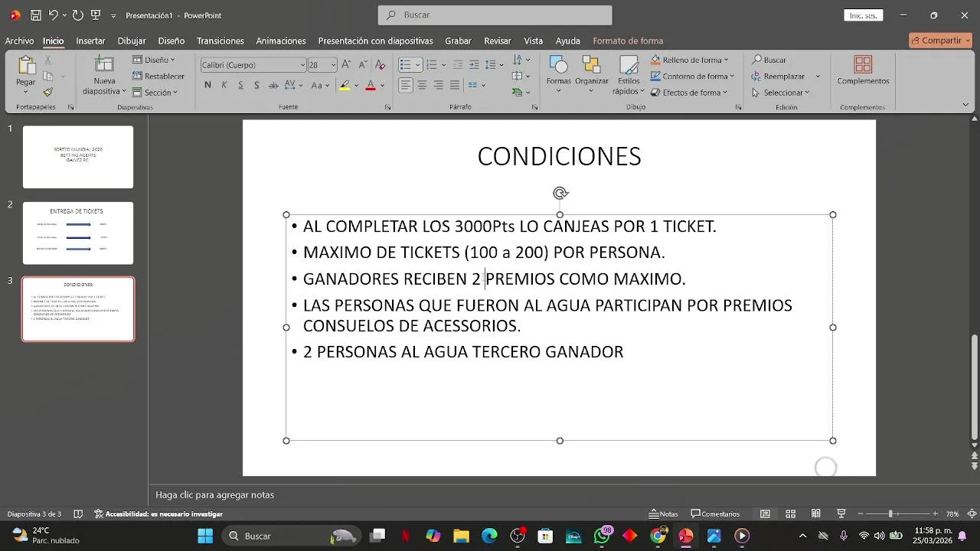Decrease list indent level icon
The width and height of the screenshot is (980, 551).
(x=458, y=65)
